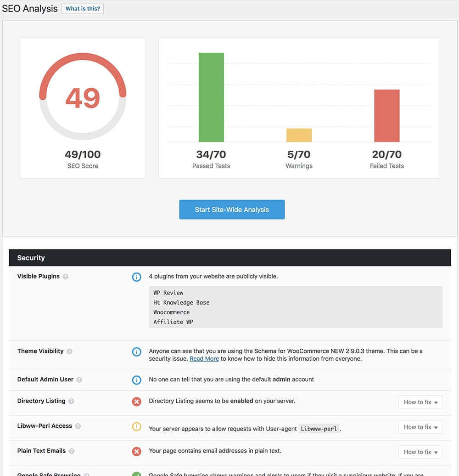Open How to fix for Plain Text Emails

coord(420,452)
